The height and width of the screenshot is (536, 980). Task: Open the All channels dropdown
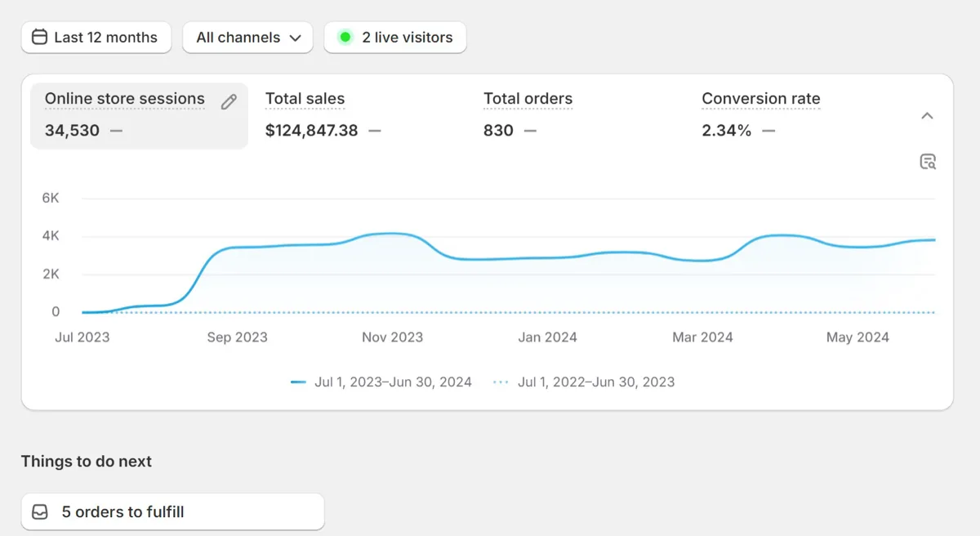[247, 38]
